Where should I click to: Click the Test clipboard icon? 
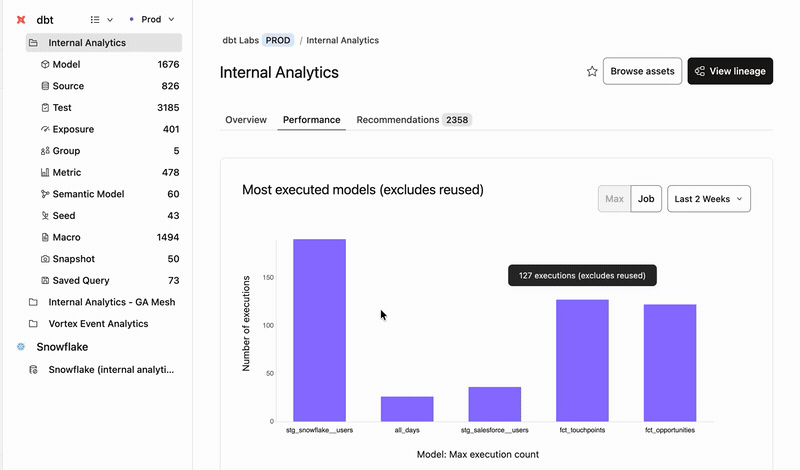pyautogui.click(x=45, y=108)
